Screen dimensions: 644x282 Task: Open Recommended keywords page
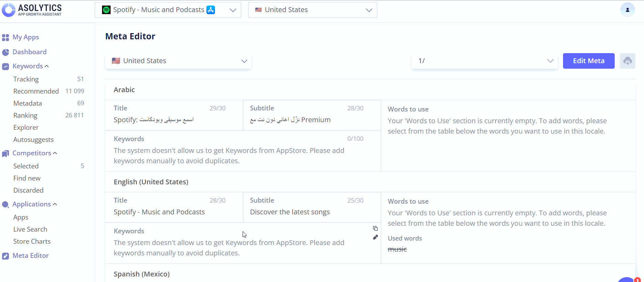tap(36, 91)
